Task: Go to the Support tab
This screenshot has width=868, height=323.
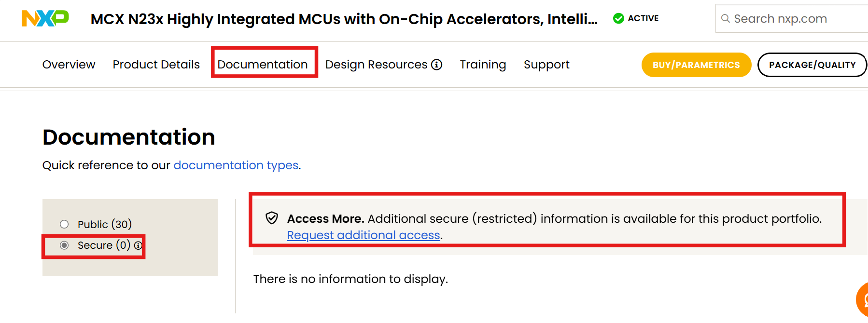Action: 546,64
